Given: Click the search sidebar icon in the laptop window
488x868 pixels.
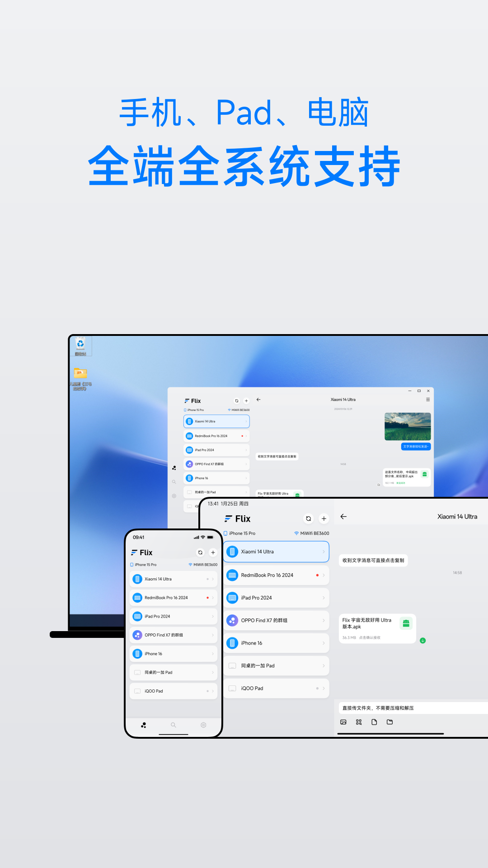Looking at the screenshot, I should click(174, 482).
